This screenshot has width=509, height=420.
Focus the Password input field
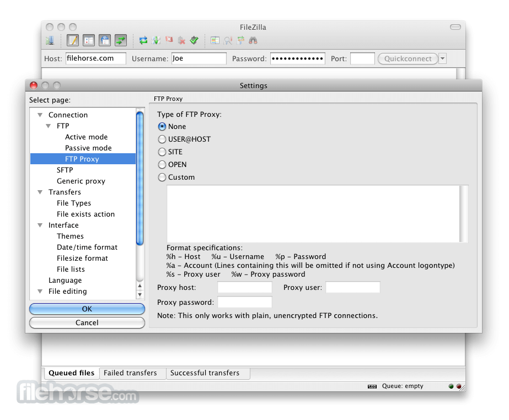coord(298,58)
